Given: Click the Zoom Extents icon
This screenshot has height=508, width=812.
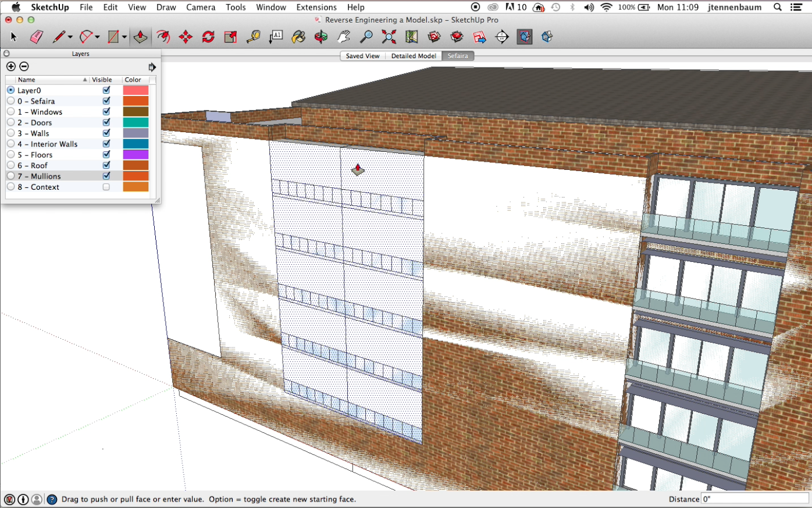Looking at the screenshot, I should 389,37.
